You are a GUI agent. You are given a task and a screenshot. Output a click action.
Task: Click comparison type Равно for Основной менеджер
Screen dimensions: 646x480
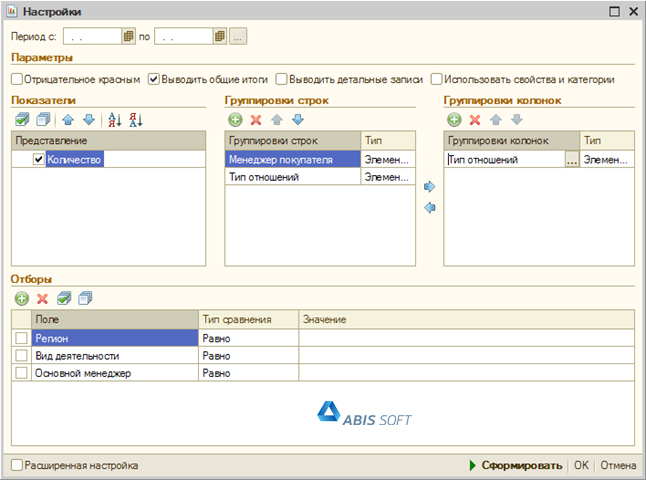[248, 373]
